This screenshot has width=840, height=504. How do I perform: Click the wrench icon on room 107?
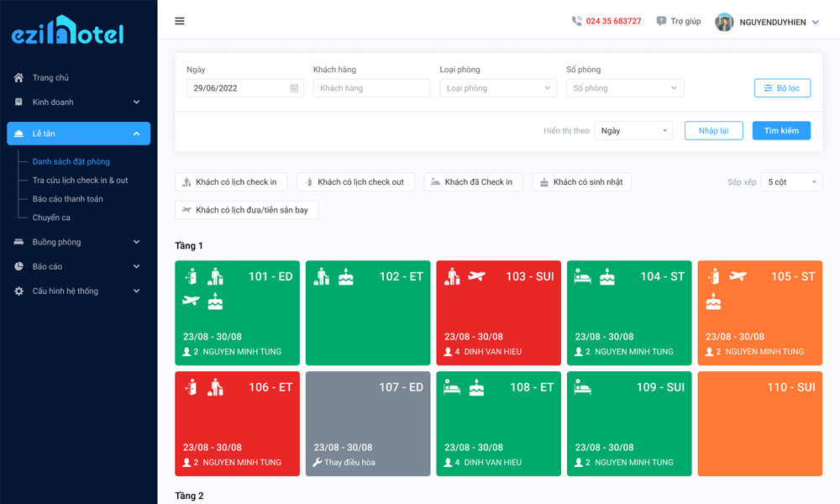[318, 463]
